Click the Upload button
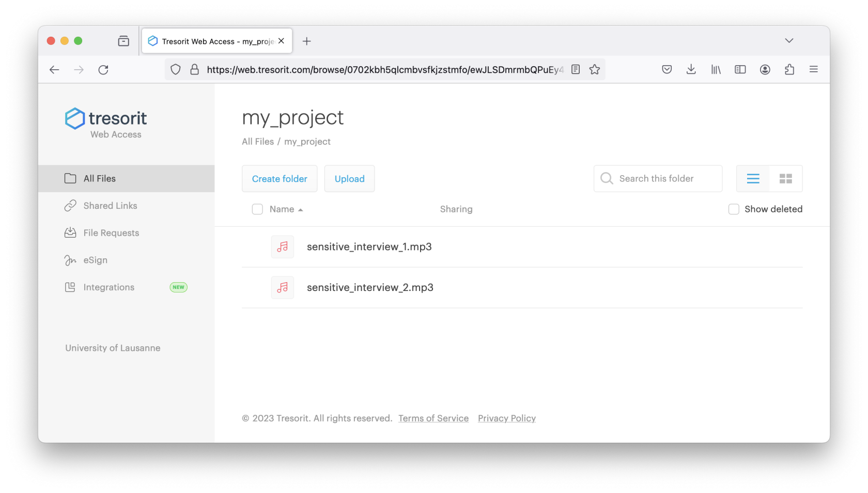The height and width of the screenshot is (493, 868). (x=349, y=179)
